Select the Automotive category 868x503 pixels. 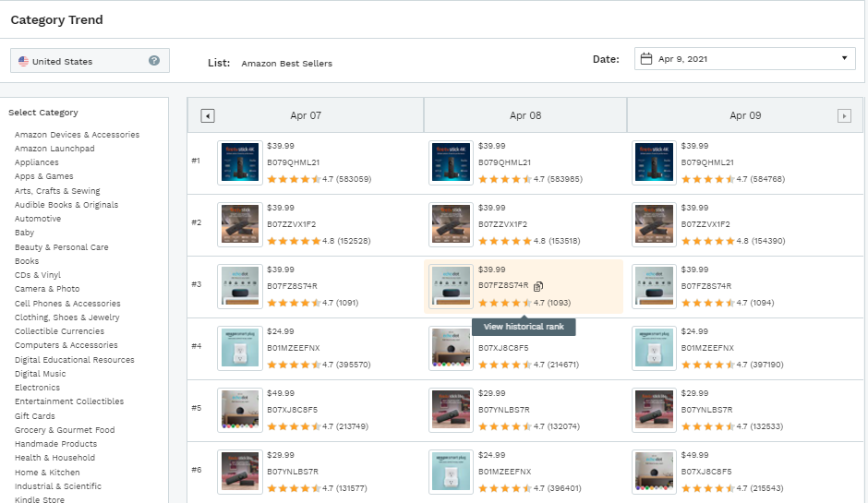pyautogui.click(x=38, y=219)
